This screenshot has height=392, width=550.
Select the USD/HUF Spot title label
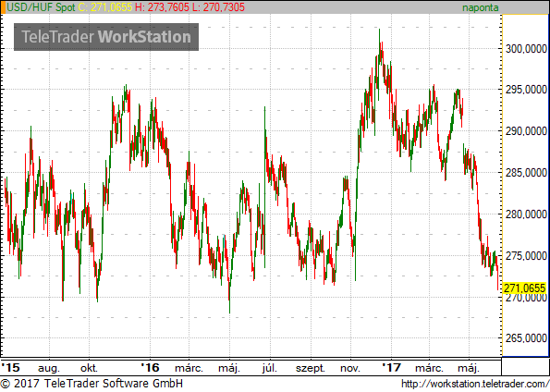tap(41, 7)
